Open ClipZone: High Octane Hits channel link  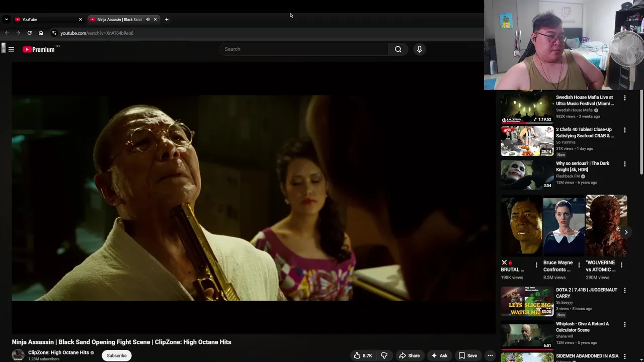click(58, 352)
